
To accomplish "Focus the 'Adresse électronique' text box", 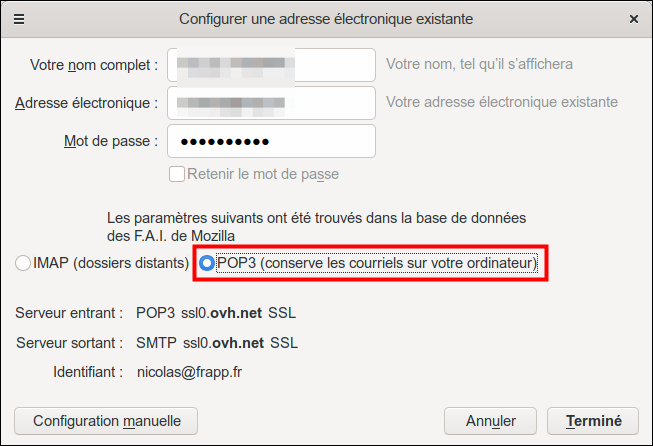I will (271, 102).
